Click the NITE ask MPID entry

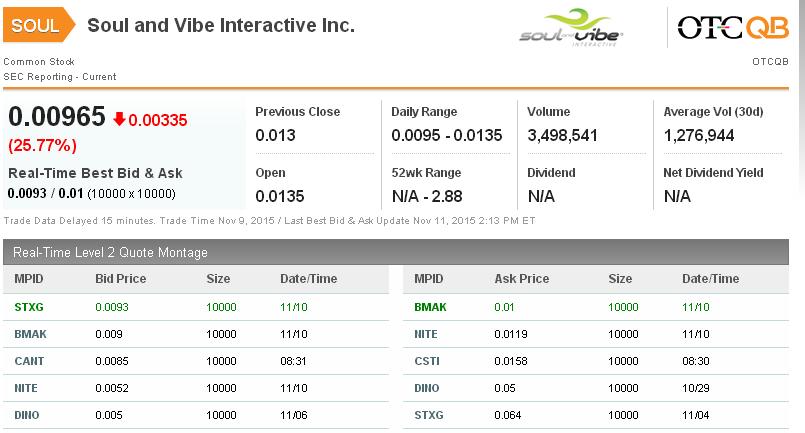tap(427, 333)
